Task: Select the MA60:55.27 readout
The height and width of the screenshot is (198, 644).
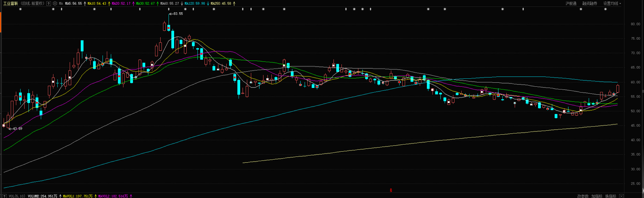Action: pyautogui.click(x=169, y=3)
